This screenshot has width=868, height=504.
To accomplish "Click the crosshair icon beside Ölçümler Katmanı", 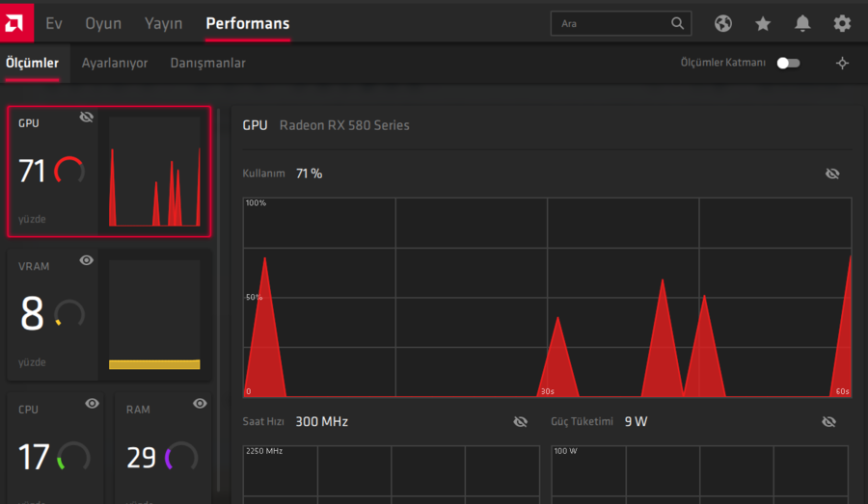I will 842,63.
